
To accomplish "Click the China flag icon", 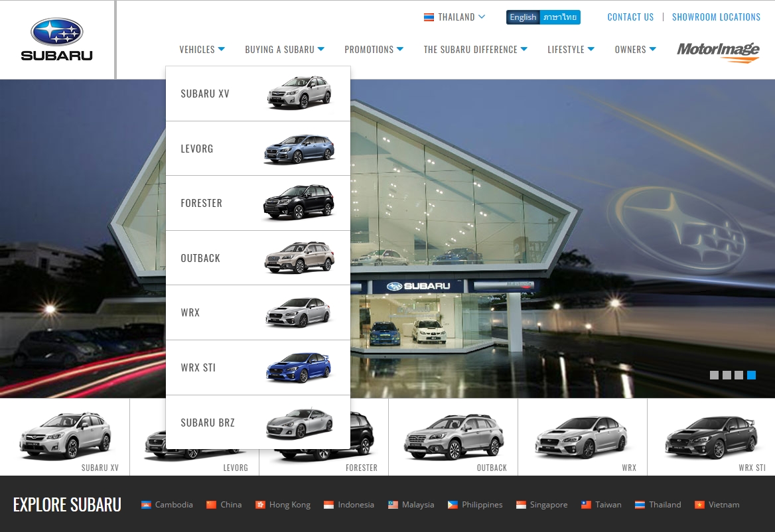I will 211,505.
